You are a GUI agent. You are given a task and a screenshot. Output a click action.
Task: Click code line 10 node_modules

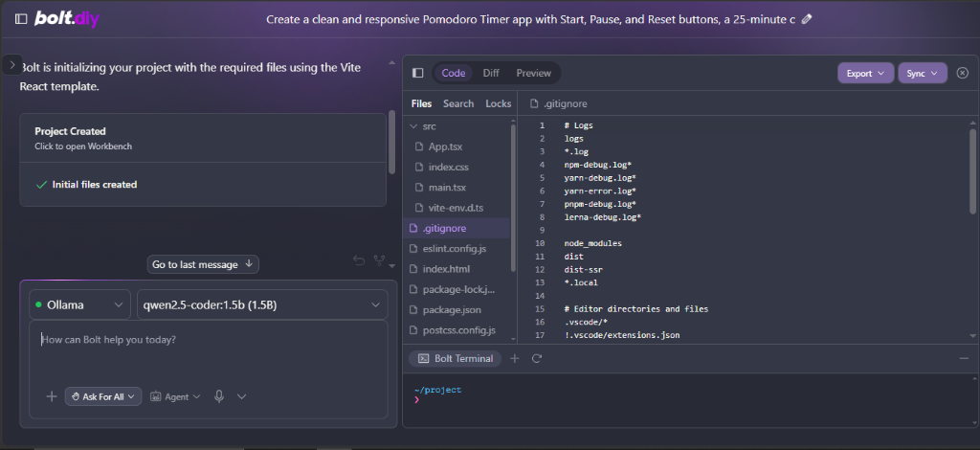(593, 243)
